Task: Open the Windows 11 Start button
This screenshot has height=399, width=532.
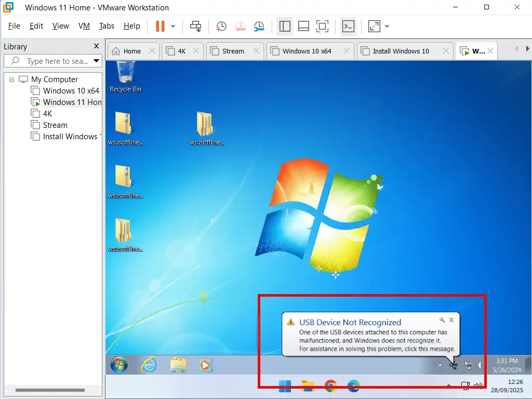Action: point(285,387)
